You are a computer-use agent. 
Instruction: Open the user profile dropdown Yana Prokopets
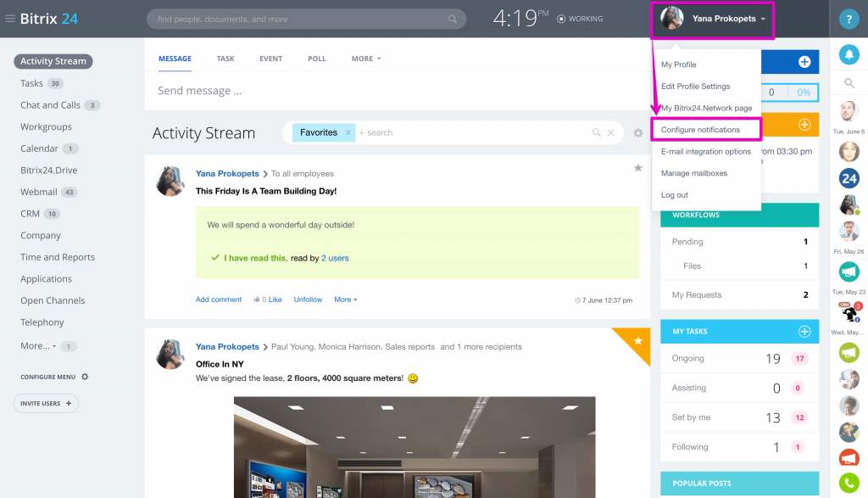712,19
